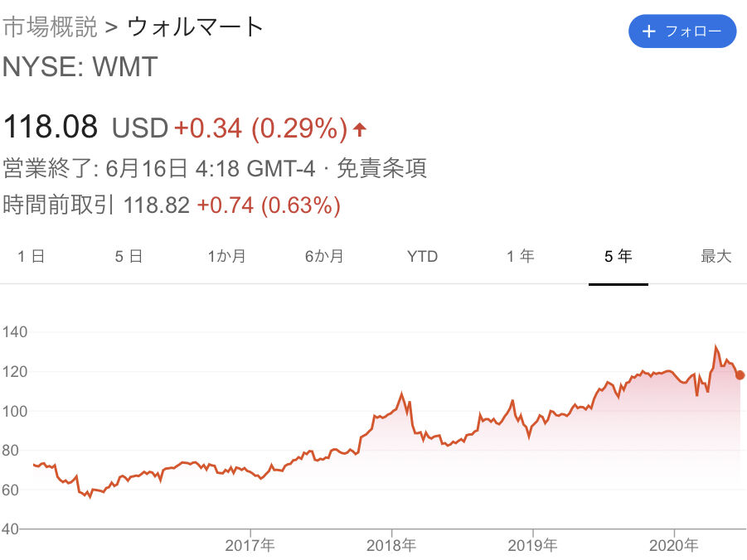Switch chart to YTD range
The height and width of the screenshot is (560, 747).
[423, 256]
